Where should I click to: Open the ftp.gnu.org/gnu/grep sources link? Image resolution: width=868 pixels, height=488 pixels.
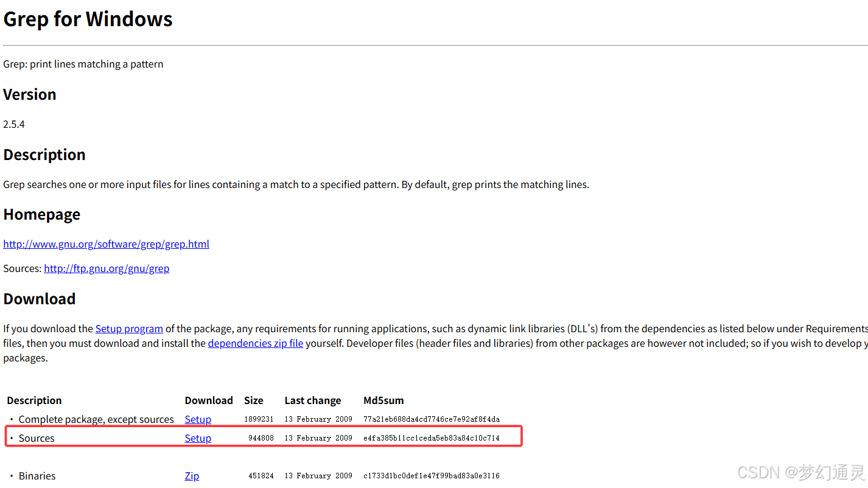point(107,268)
